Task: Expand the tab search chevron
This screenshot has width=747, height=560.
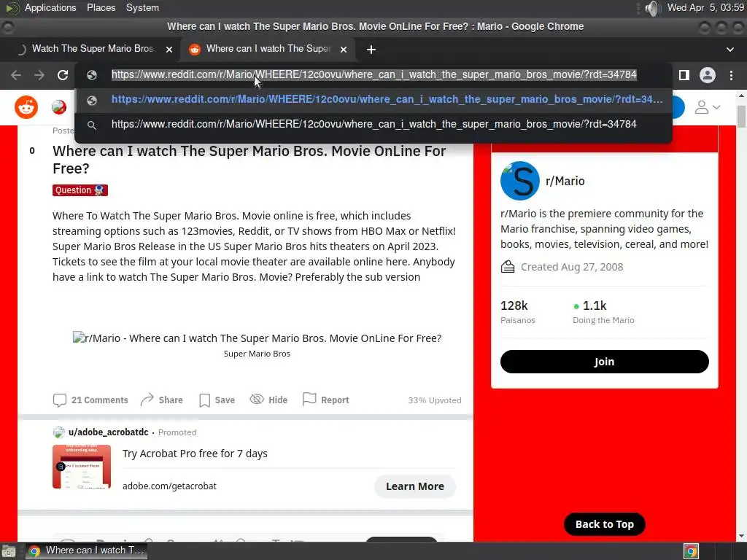Action: coord(729,50)
